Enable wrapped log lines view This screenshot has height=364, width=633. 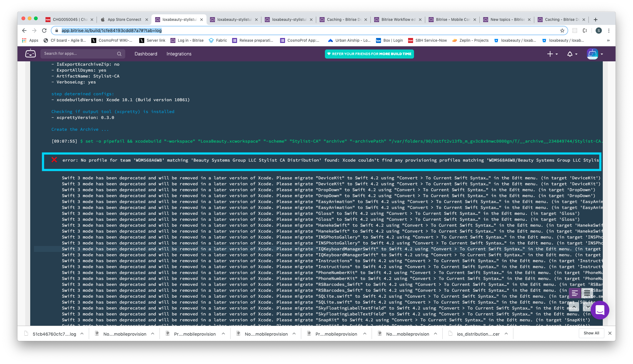point(587,293)
